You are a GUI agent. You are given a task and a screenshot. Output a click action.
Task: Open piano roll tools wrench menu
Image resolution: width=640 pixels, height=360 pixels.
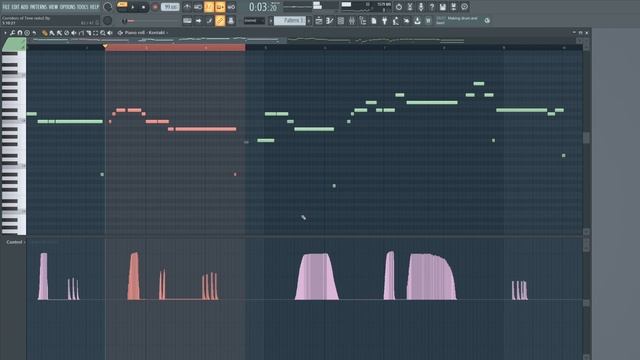coord(12,33)
